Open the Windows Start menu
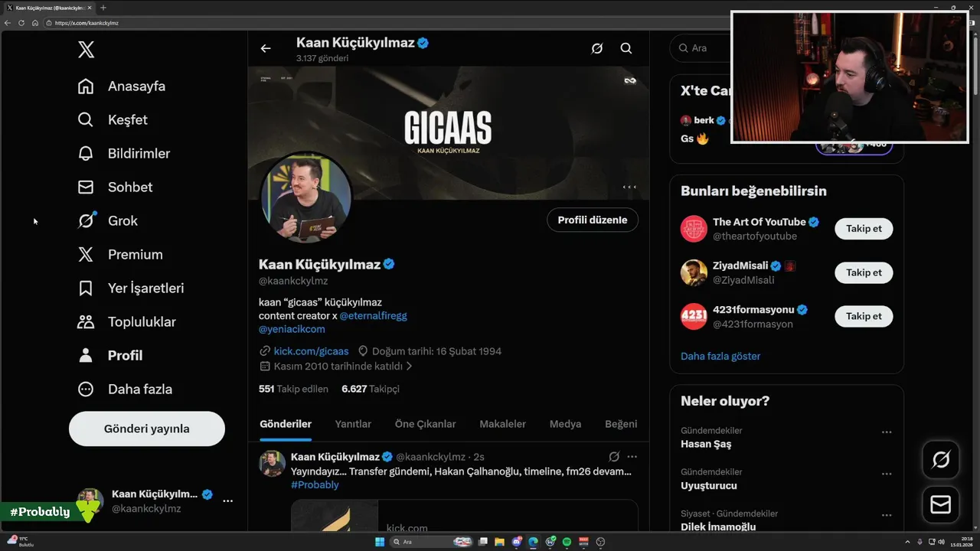The height and width of the screenshot is (551, 980). pos(380,542)
